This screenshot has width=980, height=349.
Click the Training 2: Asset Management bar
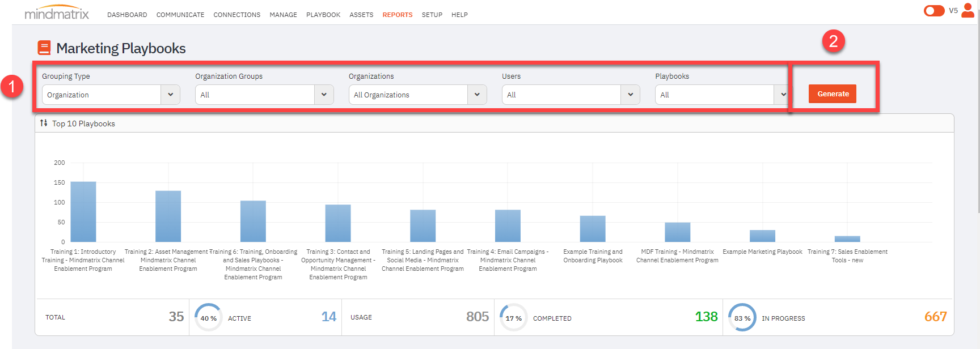pyautogui.click(x=168, y=216)
